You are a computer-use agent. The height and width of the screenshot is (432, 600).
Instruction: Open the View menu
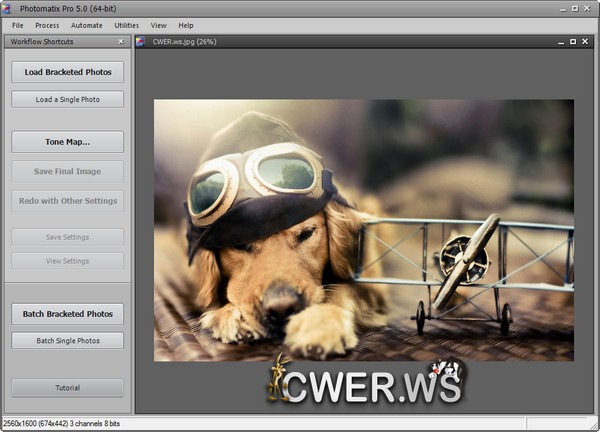pyautogui.click(x=159, y=25)
